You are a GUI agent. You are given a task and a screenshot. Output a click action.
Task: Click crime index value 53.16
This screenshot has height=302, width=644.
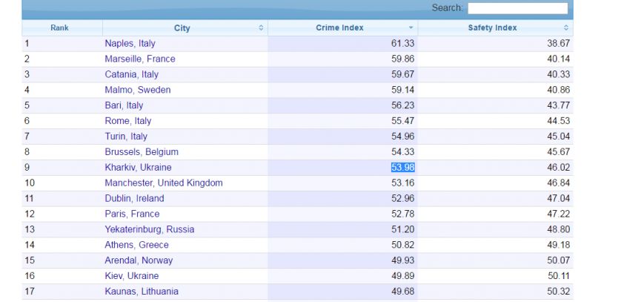(403, 183)
